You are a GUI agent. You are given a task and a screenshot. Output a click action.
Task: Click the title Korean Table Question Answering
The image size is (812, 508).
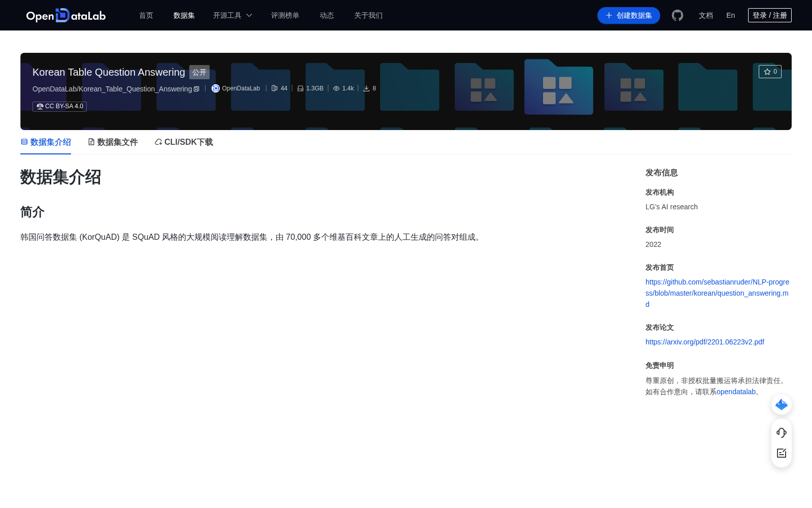[109, 72]
